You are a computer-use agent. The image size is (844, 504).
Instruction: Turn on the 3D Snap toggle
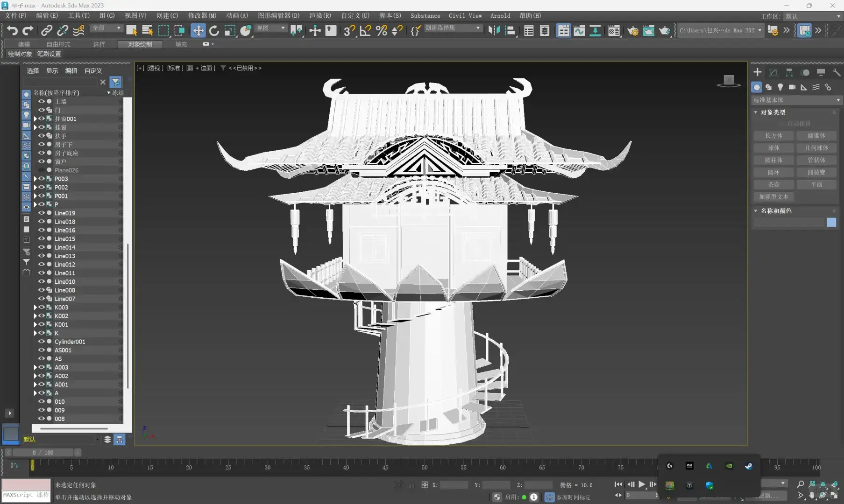[348, 31]
